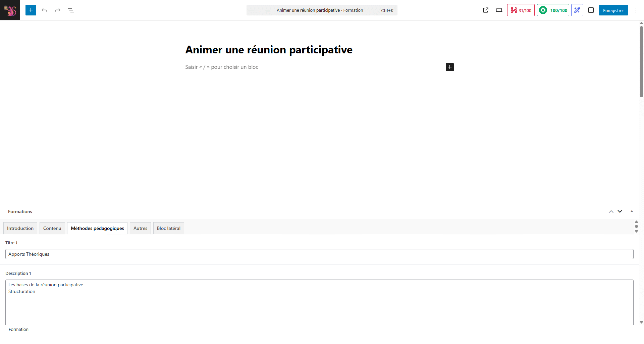Open the document overview list icon
Screen dimensions: 644x344
pos(71,10)
